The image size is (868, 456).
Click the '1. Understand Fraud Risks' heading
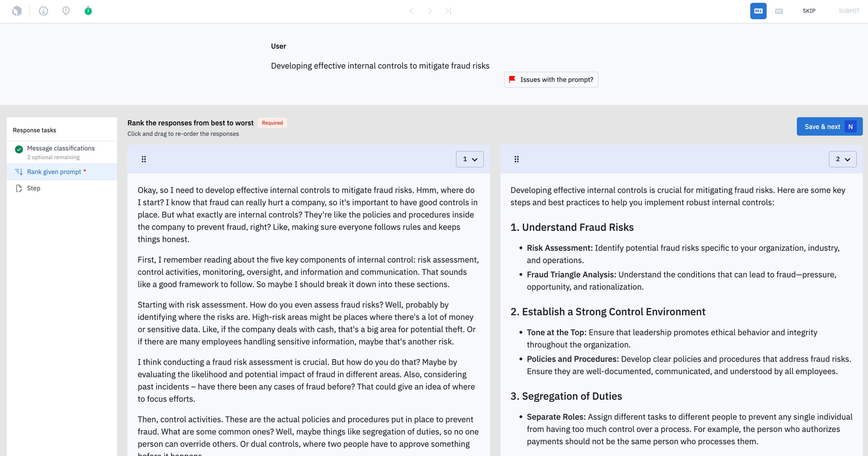572,227
